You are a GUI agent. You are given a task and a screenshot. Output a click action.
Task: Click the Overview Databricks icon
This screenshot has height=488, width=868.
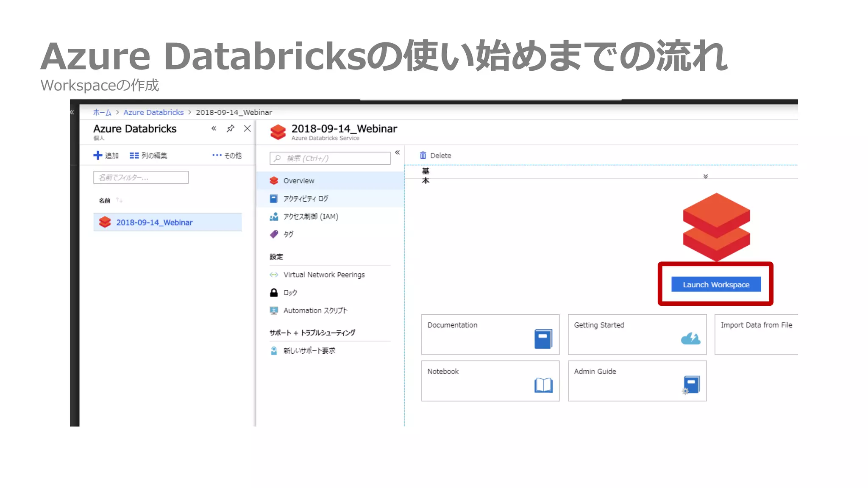(274, 180)
